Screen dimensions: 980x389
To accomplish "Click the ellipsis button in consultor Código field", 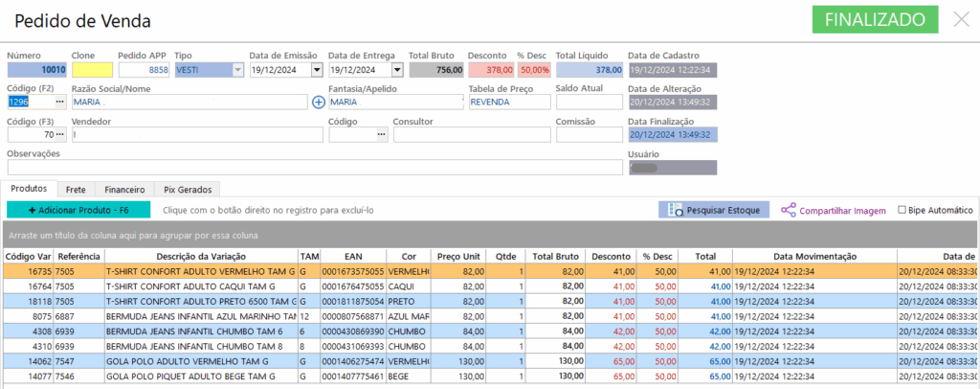I will [x=381, y=135].
